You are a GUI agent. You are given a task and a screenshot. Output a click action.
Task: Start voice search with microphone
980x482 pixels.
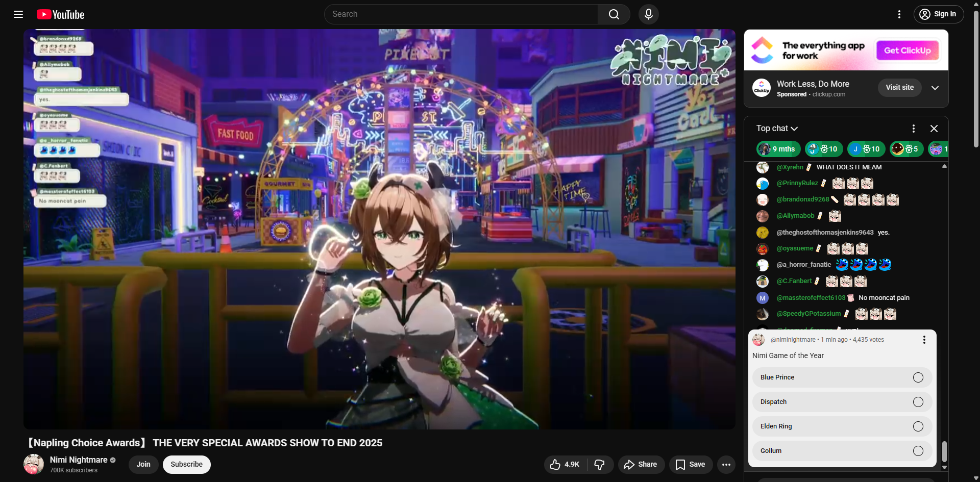click(x=649, y=14)
